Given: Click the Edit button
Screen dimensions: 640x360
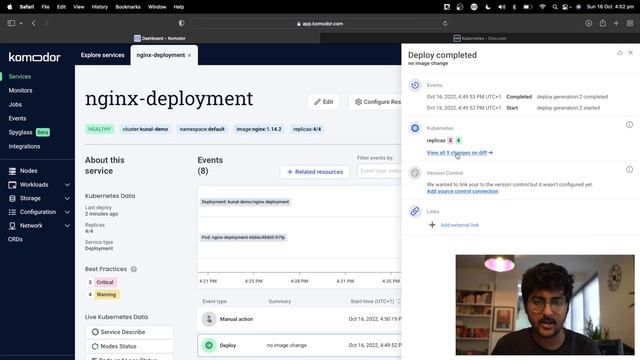Looking at the screenshot, I should 324,102.
